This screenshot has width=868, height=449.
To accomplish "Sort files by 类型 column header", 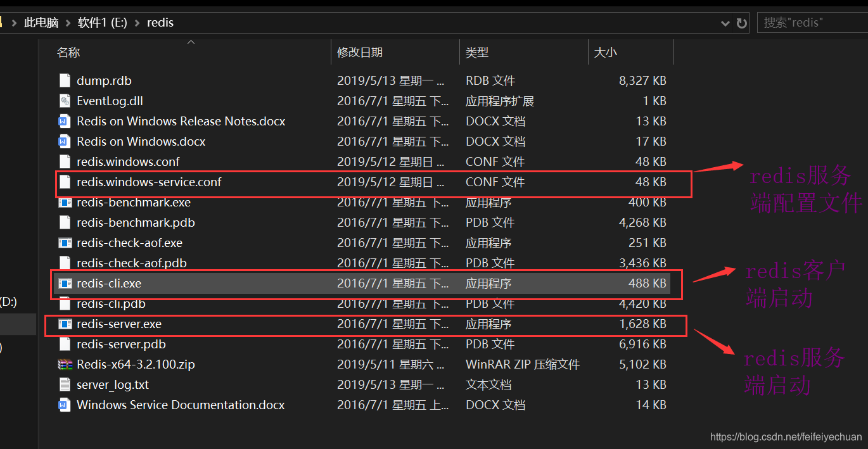I will 477,53.
